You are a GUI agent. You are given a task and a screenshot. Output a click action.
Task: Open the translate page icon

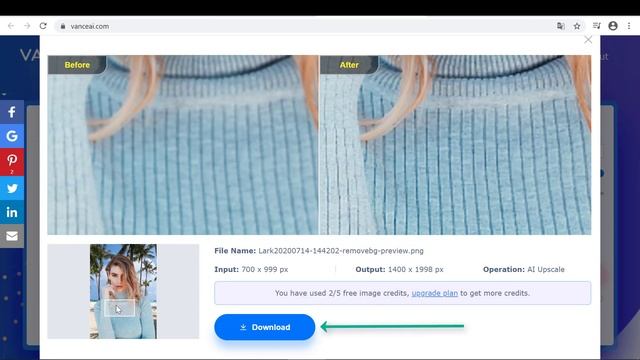pyautogui.click(x=561, y=26)
